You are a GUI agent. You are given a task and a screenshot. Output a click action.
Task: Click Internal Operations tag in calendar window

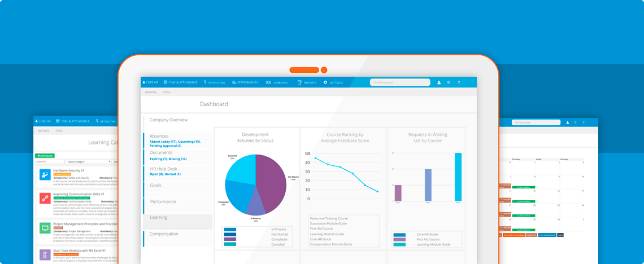coord(547,235)
